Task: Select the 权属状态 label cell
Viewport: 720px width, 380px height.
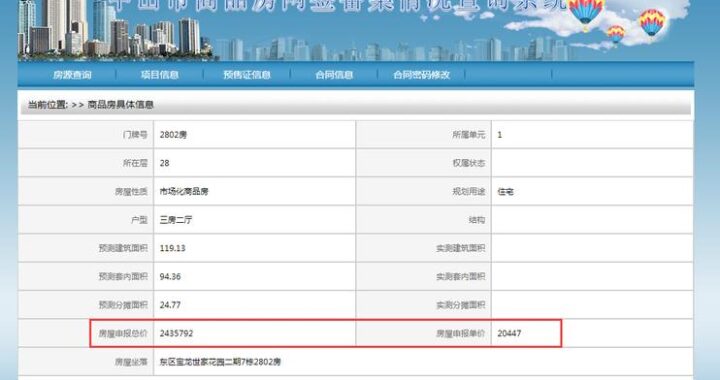Action: point(424,163)
